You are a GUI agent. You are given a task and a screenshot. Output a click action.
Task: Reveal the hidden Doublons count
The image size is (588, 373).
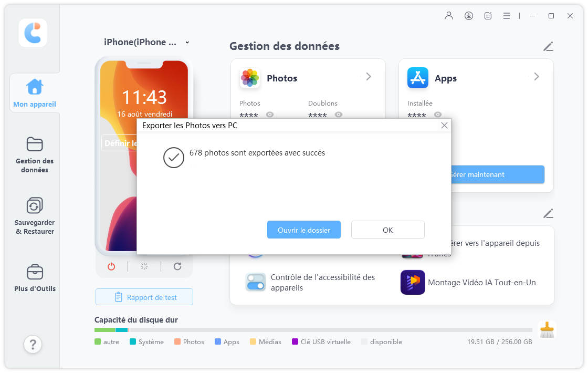(339, 115)
